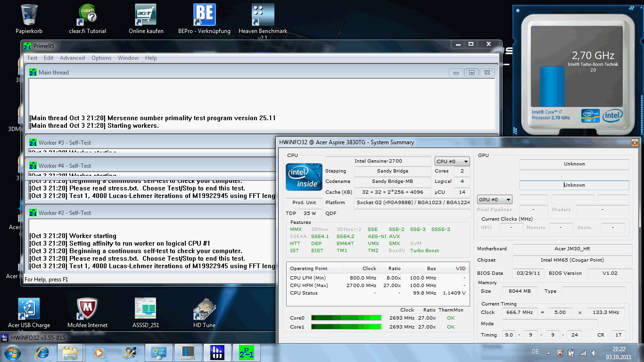644x362 pixels.
Task: Open the Test menu in Prime95
Action: [32, 58]
